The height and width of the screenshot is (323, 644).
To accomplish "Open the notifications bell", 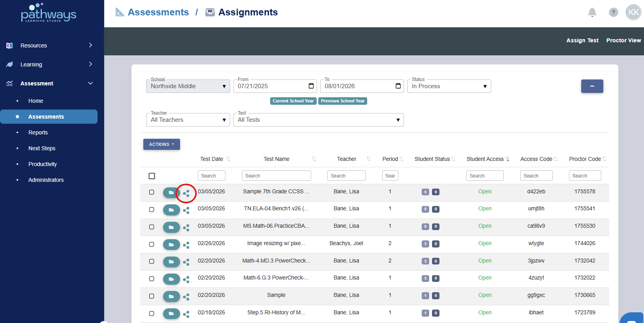I will (x=592, y=13).
